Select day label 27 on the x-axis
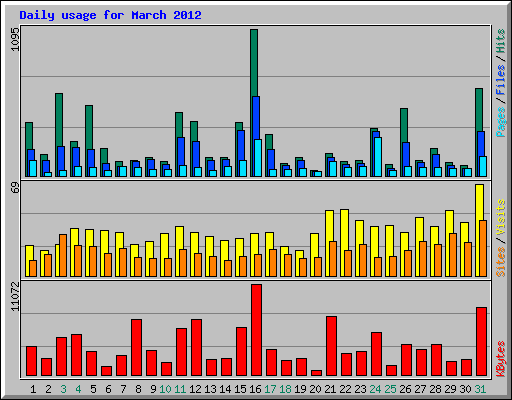The height and width of the screenshot is (400, 512). click(x=420, y=389)
